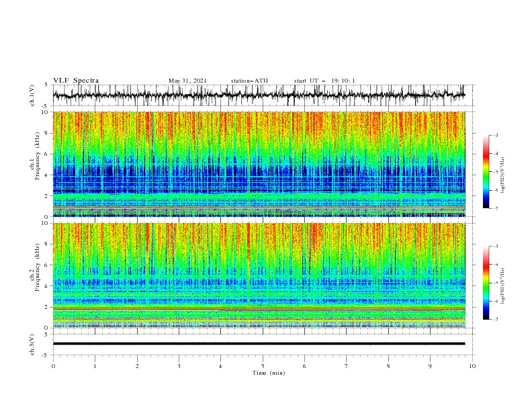Click the "start UT = 19:10:1" text

click(324, 81)
